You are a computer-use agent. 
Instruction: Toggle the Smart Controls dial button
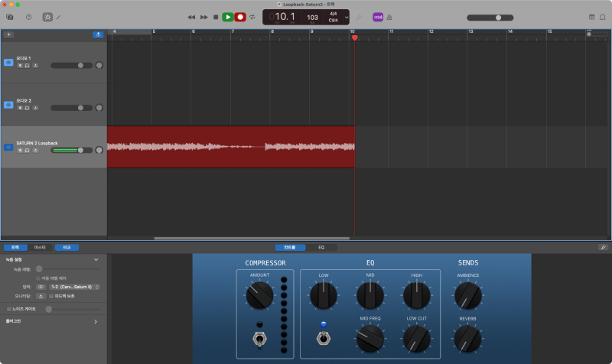(x=47, y=17)
